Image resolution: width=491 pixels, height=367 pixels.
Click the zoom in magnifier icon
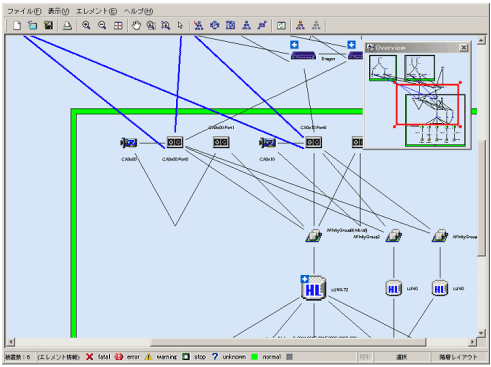point(86,25)
